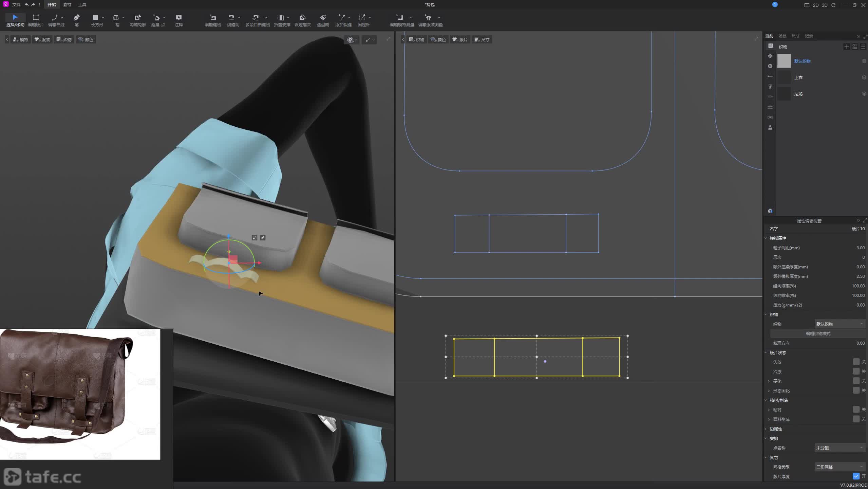Enable the 粘衬 checkbox
Screen dimensions: 868x489
[x=856, y=410]
